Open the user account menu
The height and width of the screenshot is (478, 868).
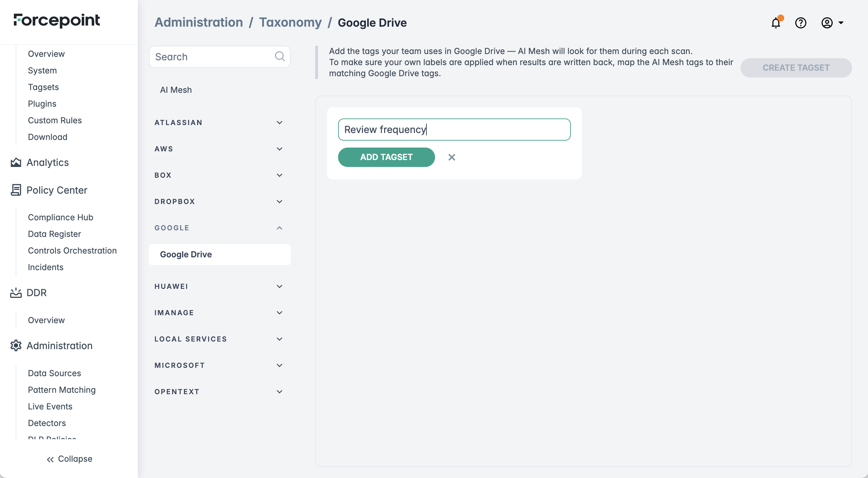click(832, 23)
